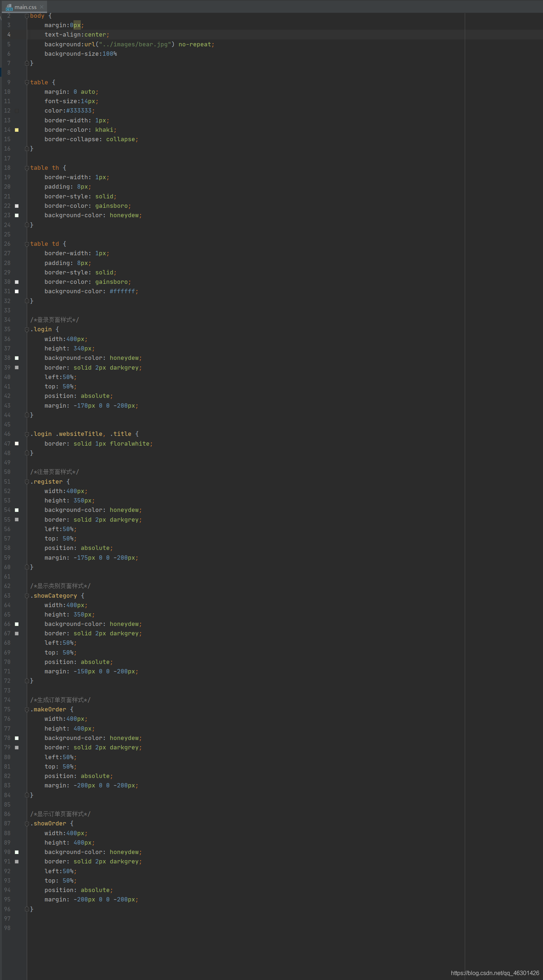Click the '.register' selector text
The width and height of the screenshot is (543, 980).
click(46, 482)
